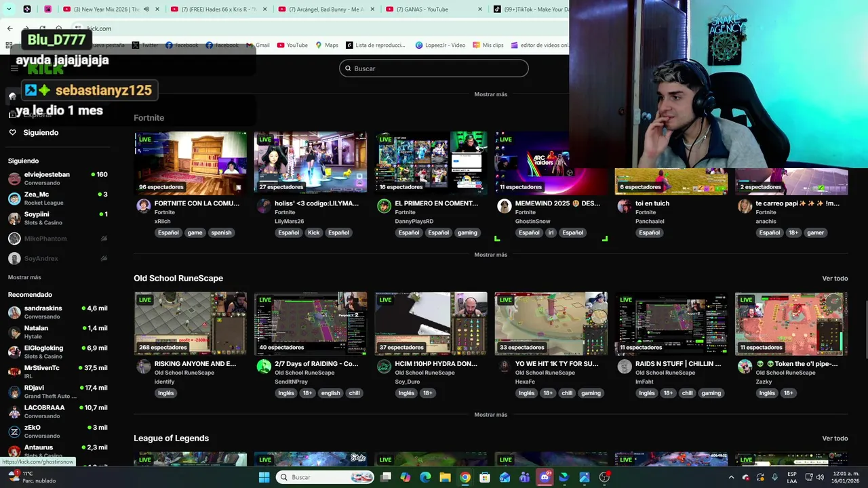Click zEkO channel avatar
This screenshot has width=868, height=488.
pyautogui.click(x=14, y=432)
